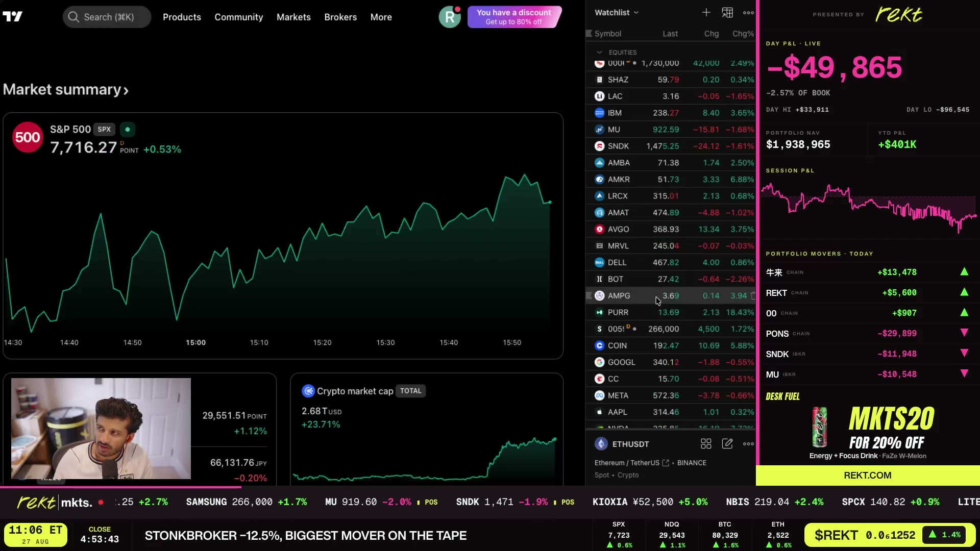Open the More menu
This screenshot has width=980, height=551.
click(x=381, y=17)
